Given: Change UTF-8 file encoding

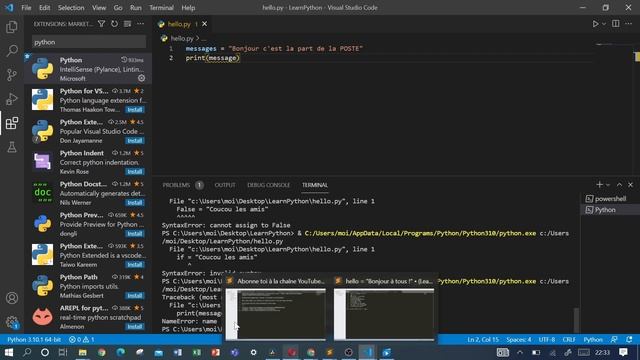Looking at the screenshot, I should pyautogui.click(x=547, y=340).
